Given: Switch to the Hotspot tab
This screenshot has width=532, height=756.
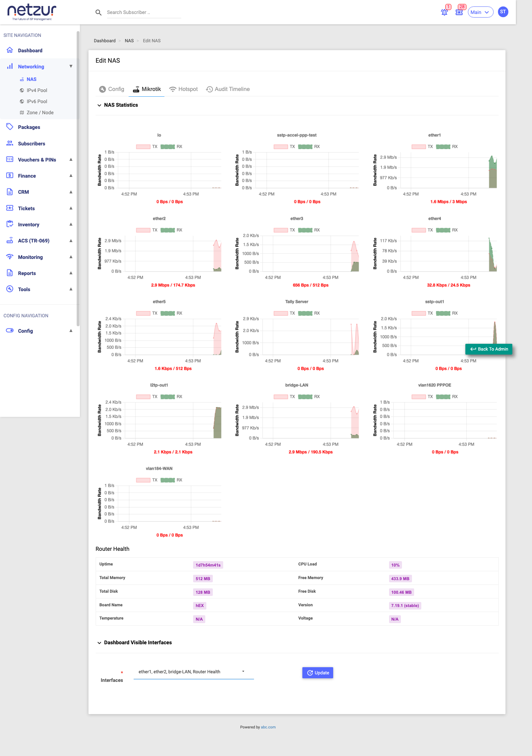Looking at the screenshot, I should coord(183,89).
